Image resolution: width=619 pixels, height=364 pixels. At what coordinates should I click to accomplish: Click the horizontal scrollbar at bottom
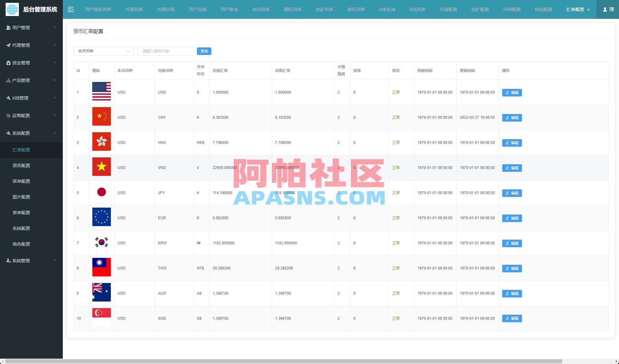(x=283, y=361)
